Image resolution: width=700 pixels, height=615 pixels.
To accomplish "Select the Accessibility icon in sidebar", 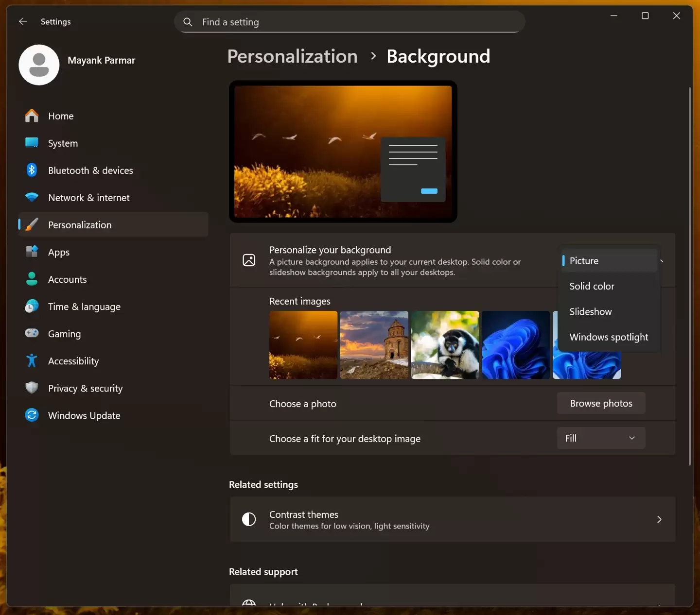I will coord(31,360).
